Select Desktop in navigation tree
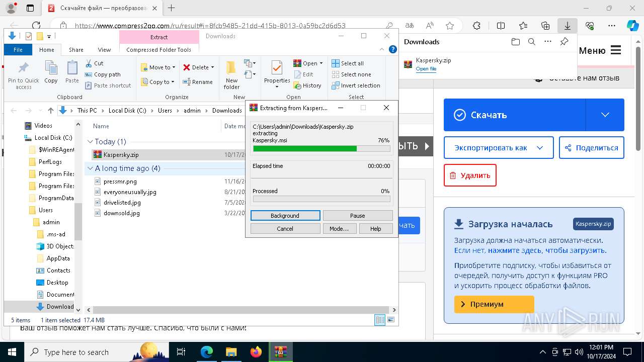The height and width of the screenshot is (362, 644). click(57, 283)
